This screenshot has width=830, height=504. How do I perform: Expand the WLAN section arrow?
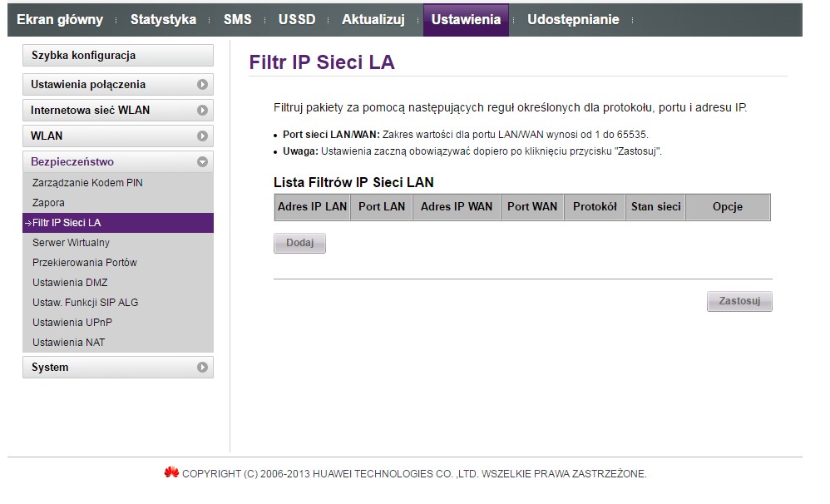[x=202, y=136]
